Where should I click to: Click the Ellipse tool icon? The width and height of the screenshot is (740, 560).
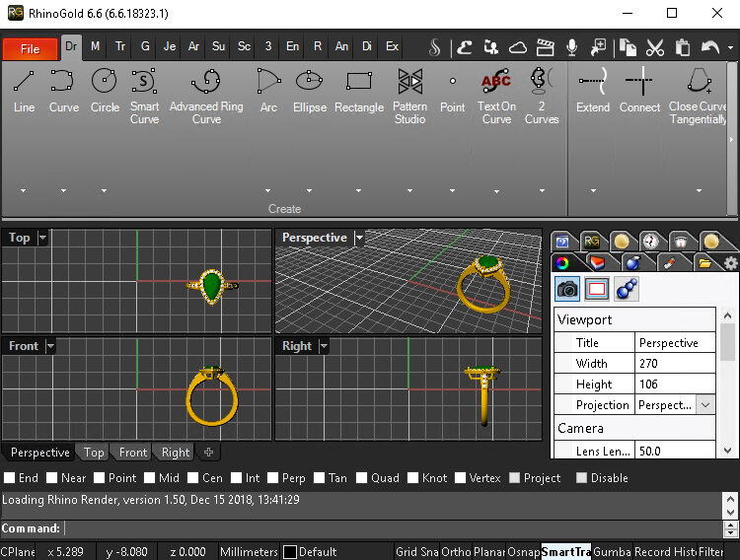pyautogui.click(x=309, y=81)
